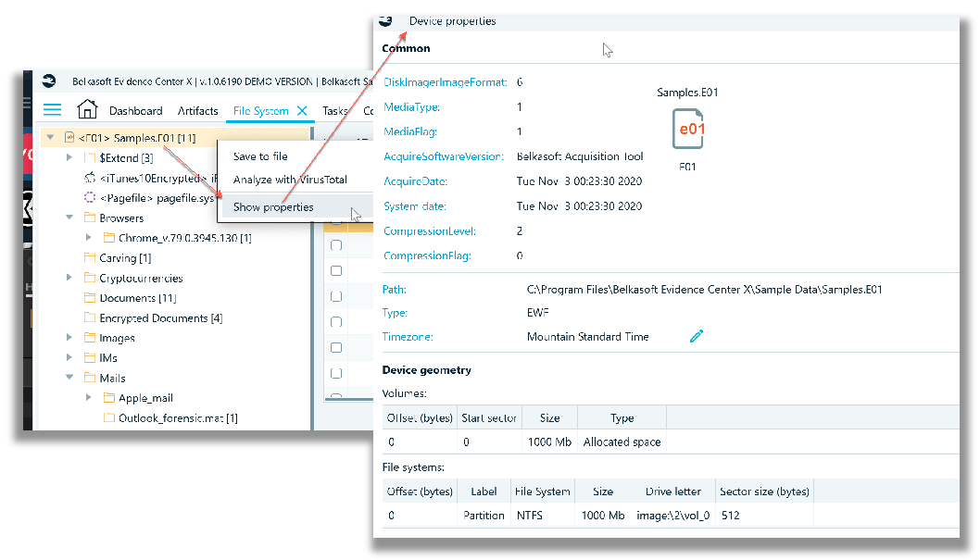This screenshot has width=980, height=560.
Task: Click the MediaType label
Action: [411, 106]
